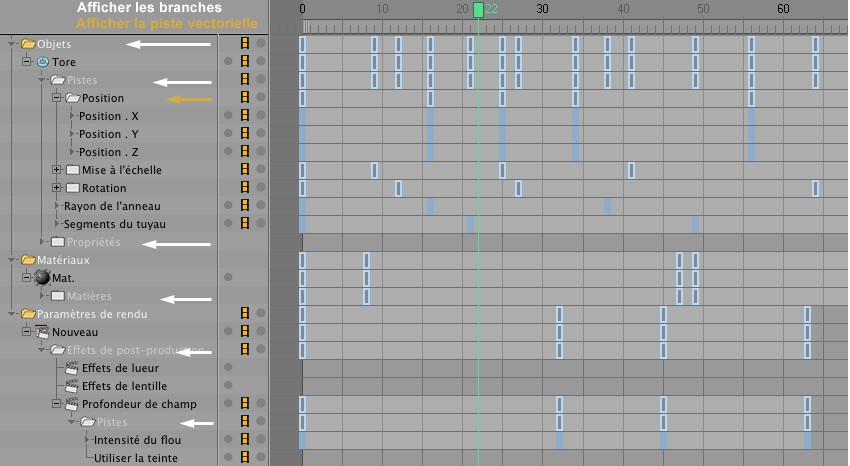Click the green playhead marker at frame 22
Screen dimensions: 850x466
(x=478, y=10)
